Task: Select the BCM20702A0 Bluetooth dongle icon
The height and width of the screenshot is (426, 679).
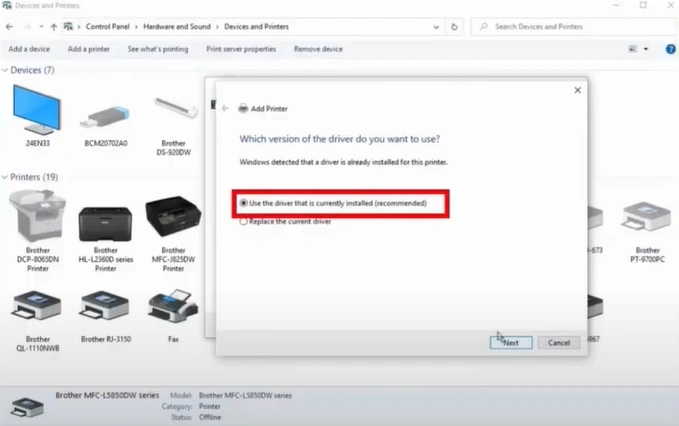Action: [105, 112]
